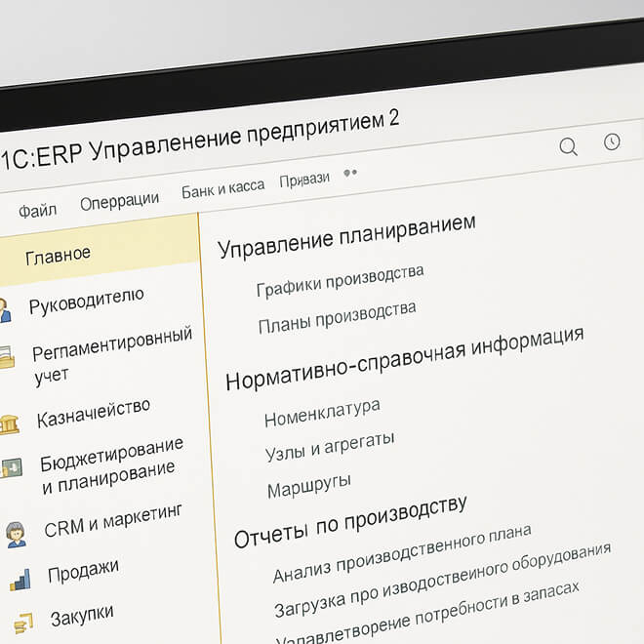
Task: Click the search magnifier icon
Action: point(569,146)
